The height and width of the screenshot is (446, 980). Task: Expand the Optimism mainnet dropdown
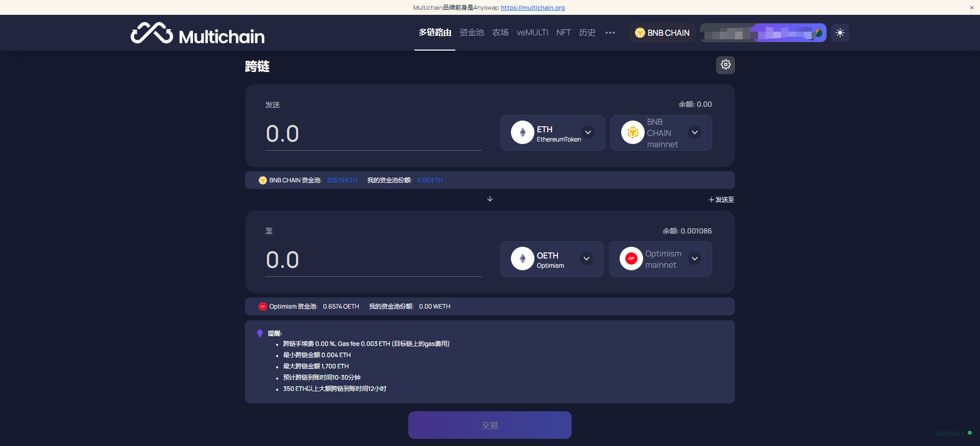pyautogui.click(x=695, y=259)
